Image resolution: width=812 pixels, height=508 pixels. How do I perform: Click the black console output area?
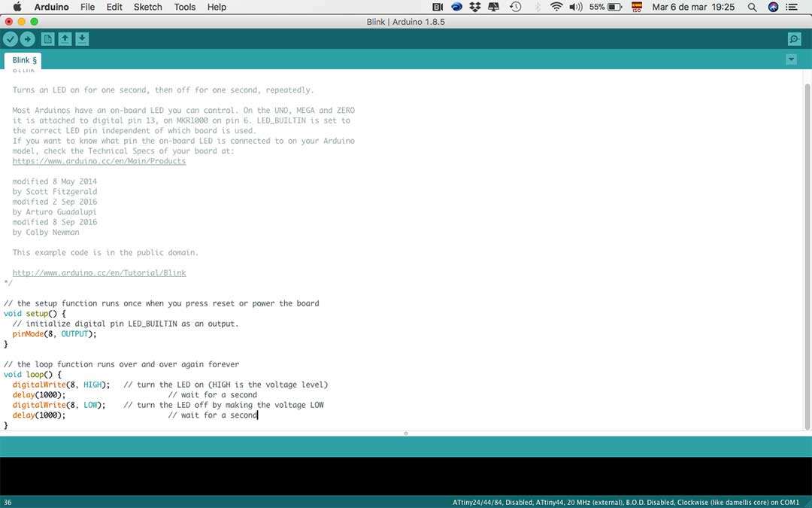pos(406,476)
